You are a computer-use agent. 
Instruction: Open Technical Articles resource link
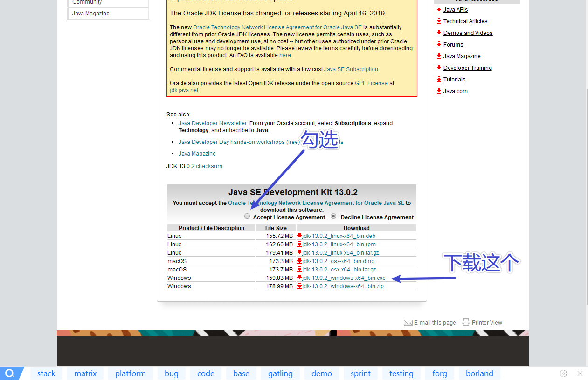pos(465,21)
